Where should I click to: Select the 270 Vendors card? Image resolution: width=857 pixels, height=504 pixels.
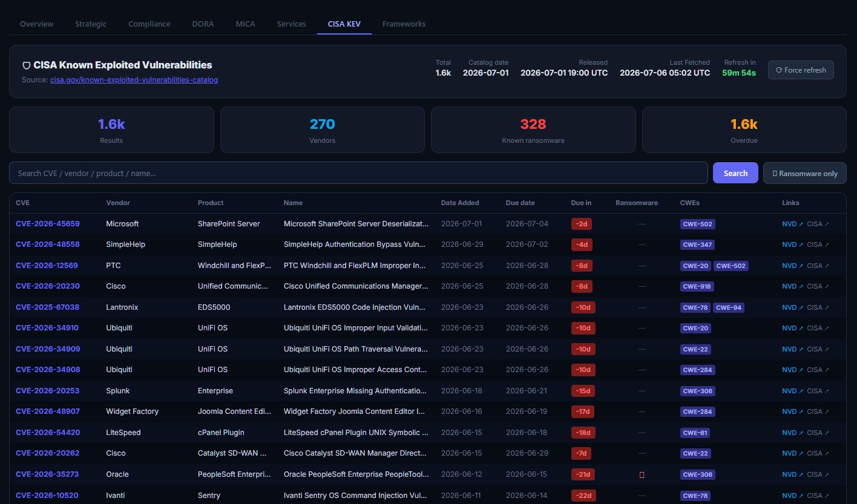pyautogui.click(x=322, y=129)
